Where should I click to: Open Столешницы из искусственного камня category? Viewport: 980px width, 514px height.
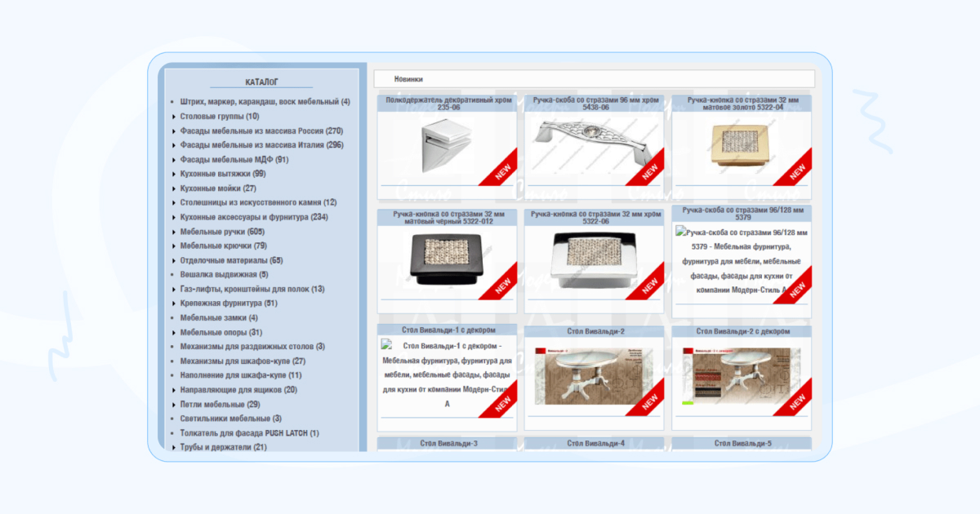tap(258, 202)
